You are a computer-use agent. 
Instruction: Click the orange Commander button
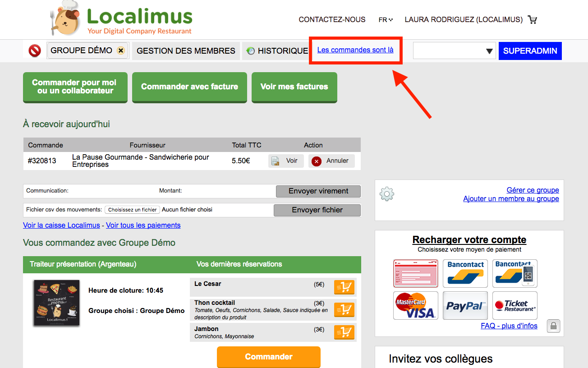269,357
